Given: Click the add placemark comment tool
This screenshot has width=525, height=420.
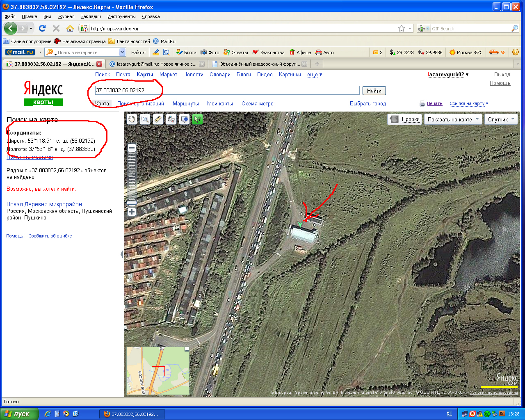Looking at the screenshot, I should point(184,119).
